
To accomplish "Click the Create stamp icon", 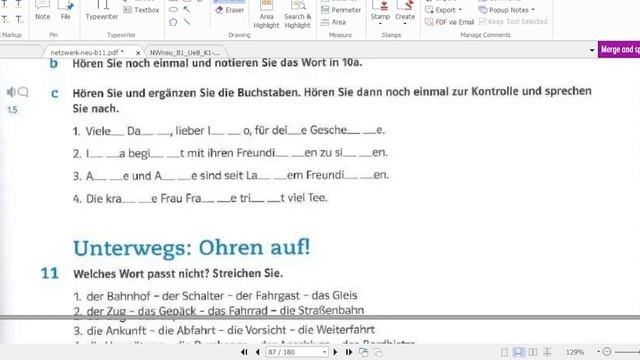I will (405, 10).
